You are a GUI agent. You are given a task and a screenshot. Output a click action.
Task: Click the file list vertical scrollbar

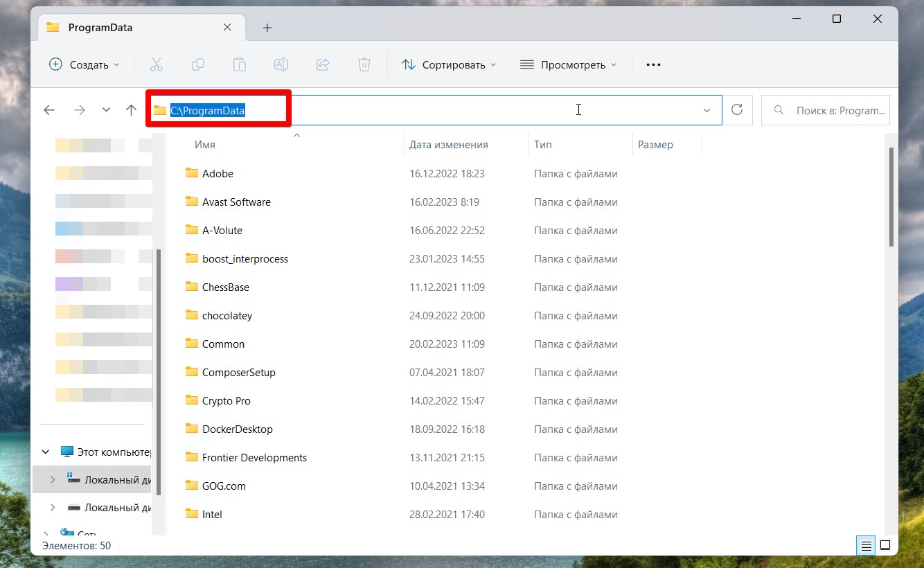point(891,196)
